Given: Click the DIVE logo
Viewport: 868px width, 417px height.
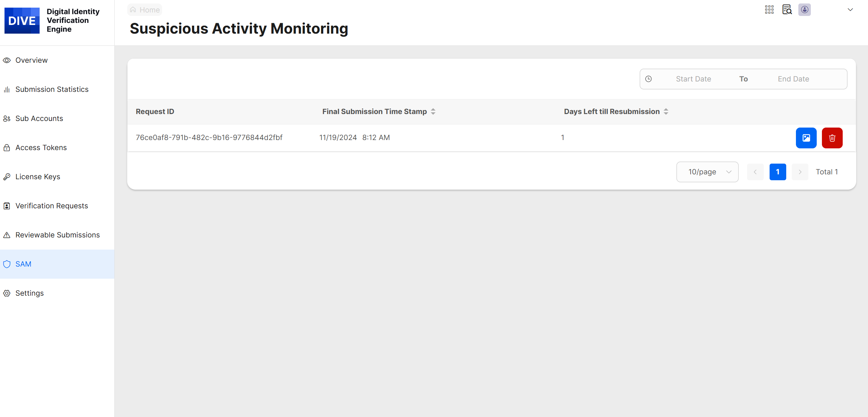Looking at the screenshot, I should point(22,20).
